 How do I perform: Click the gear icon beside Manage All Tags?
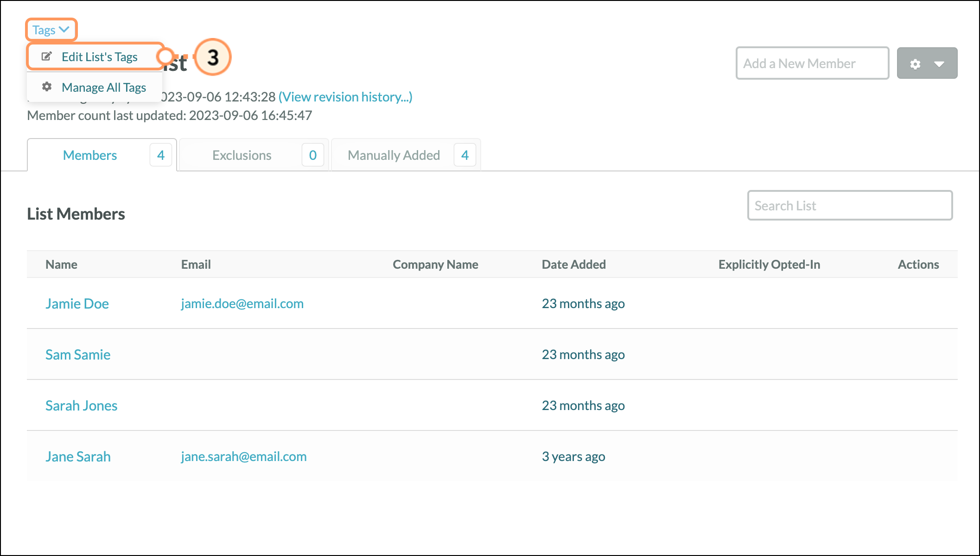(47, 87)
